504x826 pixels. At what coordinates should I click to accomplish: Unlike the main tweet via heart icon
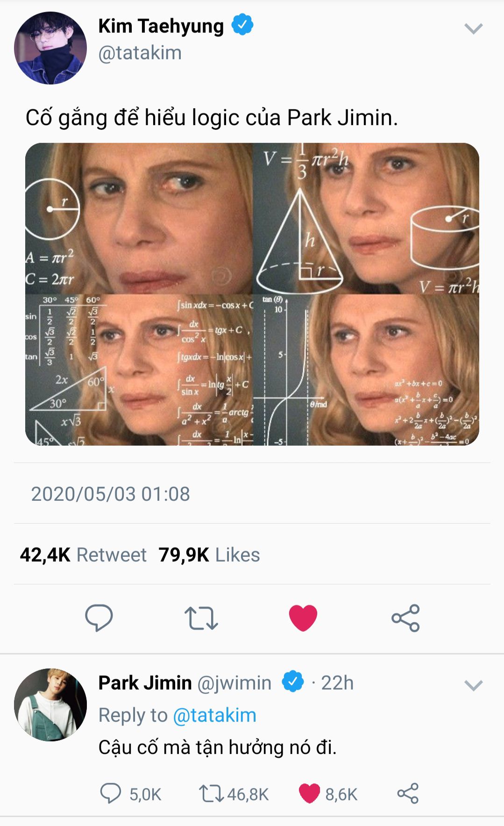point(303,618)
